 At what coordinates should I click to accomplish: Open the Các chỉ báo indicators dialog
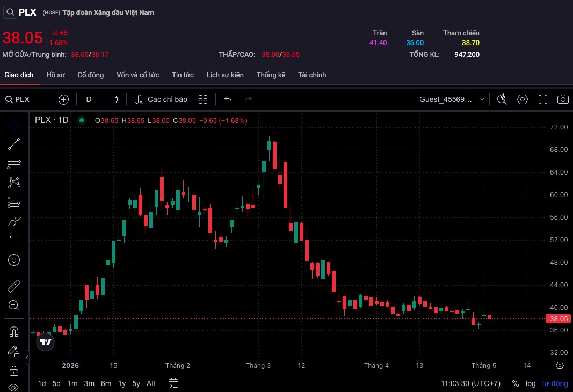pos(161,99)
